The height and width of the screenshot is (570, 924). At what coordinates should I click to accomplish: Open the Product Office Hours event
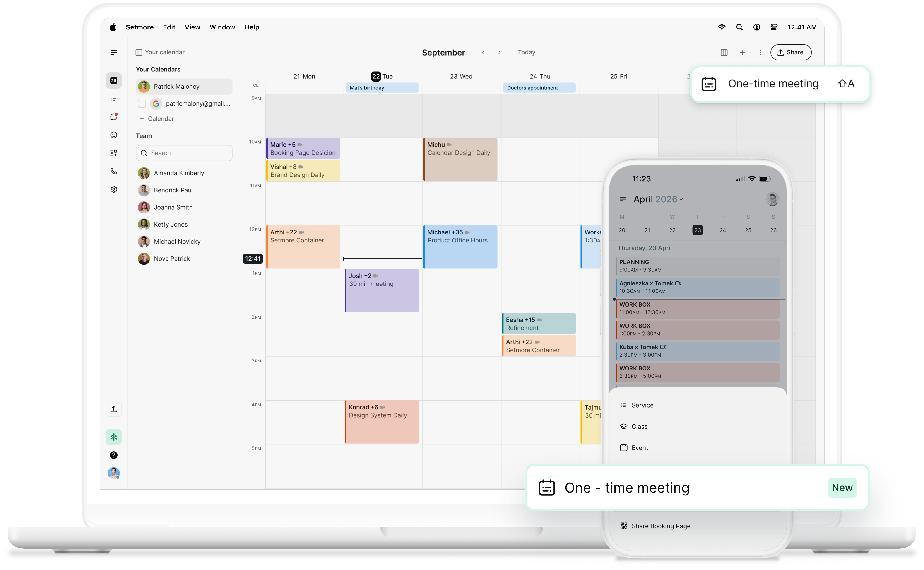point(460,247)
